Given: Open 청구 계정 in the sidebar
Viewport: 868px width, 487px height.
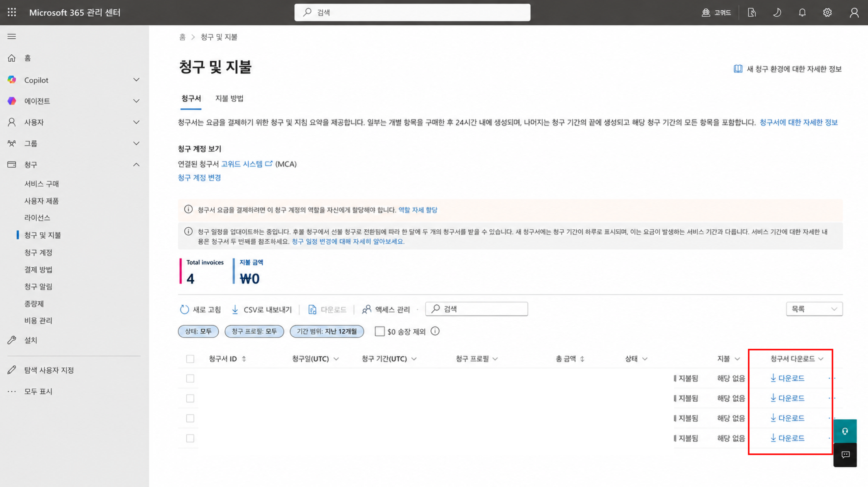Looking at the screenshot, I should pos(38,252).
